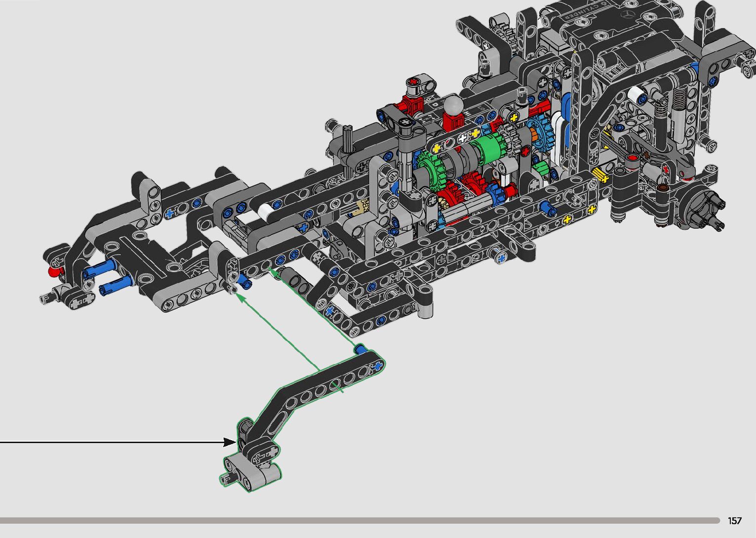Click the 6 CYLINDER label on engine
Image resolution: width=756 pixels, height=538 pixels.
tap(580, 11)
